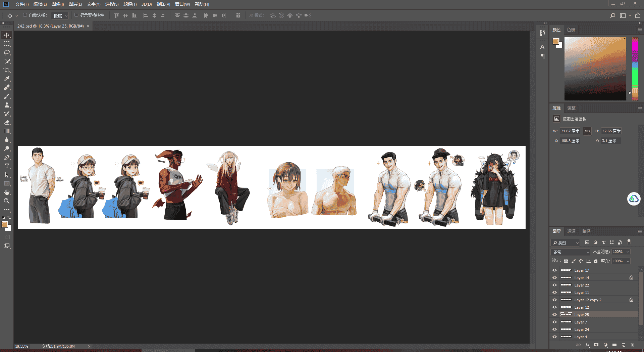Open the 滤镜(T) menu

(x=130, y=4)
